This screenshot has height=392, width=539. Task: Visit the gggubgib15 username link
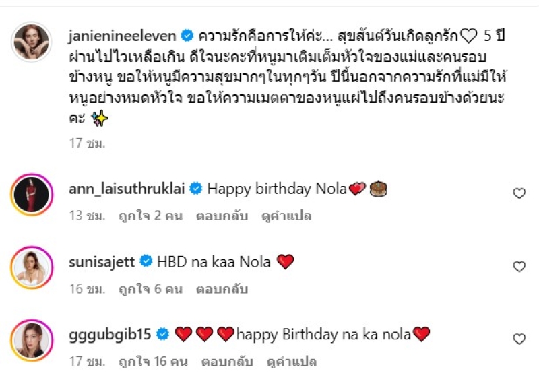click(x=110, y=334)
